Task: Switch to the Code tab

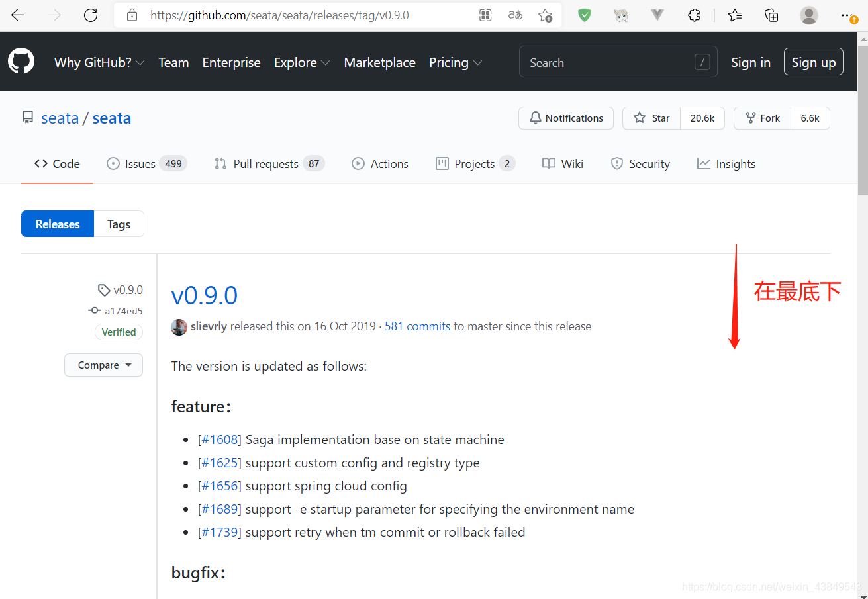Action: (x=57, y=164)
